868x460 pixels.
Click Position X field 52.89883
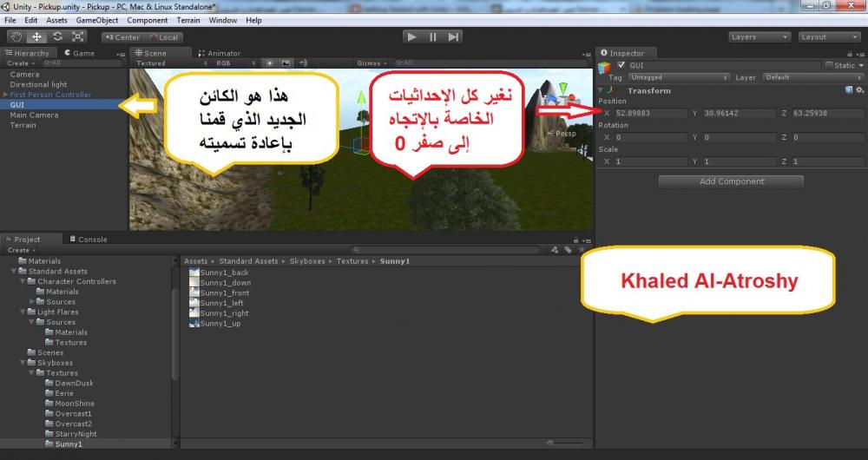click(x=650, y=113)
